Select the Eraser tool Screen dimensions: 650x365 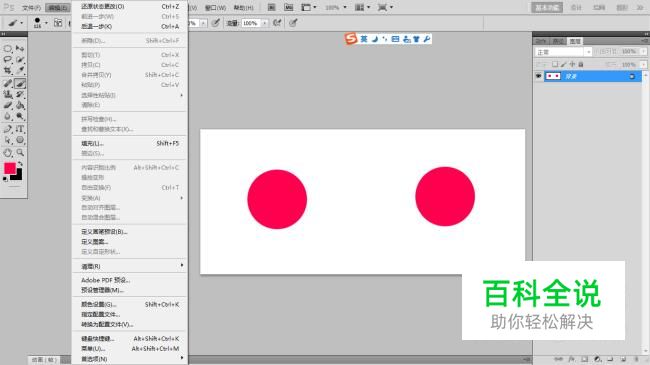7,105
